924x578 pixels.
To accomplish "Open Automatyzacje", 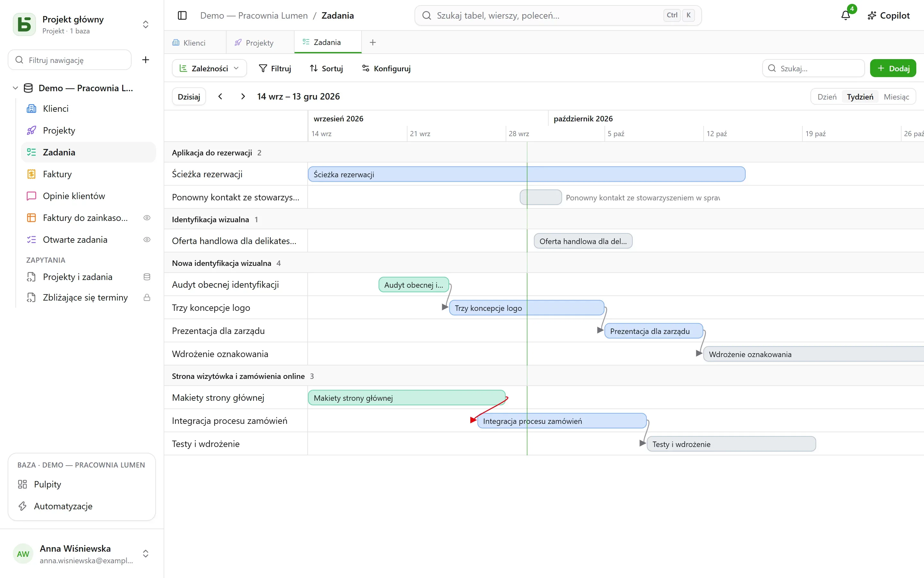I will [82, 506].
